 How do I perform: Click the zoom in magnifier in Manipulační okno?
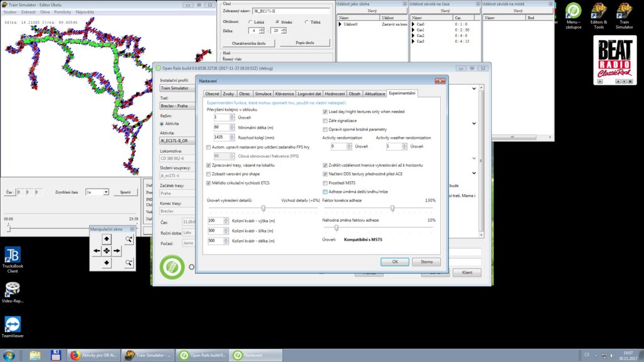tap(128, 239)
